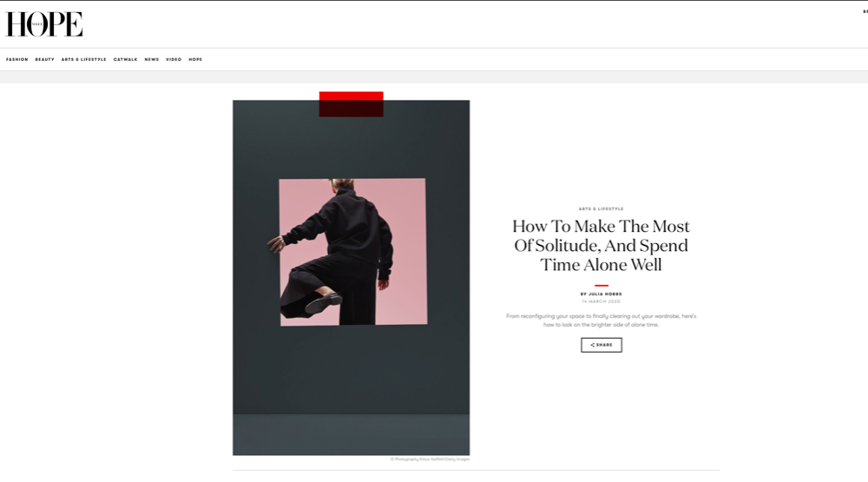The height and width of the screenshot is (482, 868).
Task: Open the Video section
Action: point(174,59)
